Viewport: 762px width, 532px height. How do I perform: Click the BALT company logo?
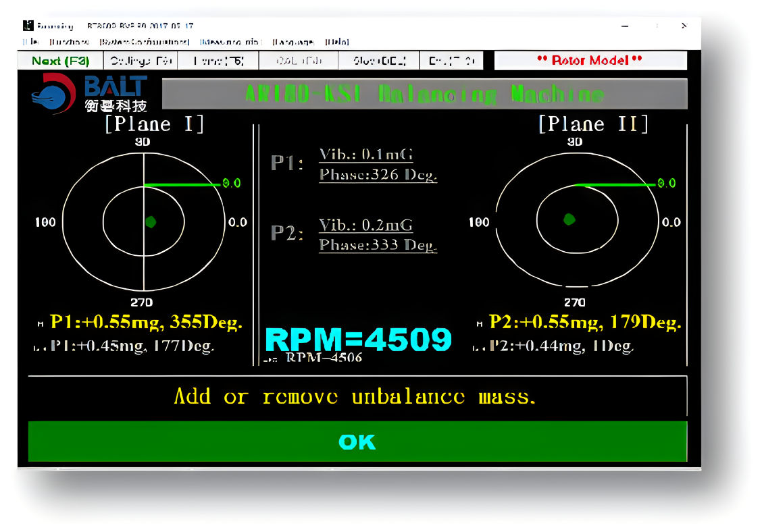[88, 93]
